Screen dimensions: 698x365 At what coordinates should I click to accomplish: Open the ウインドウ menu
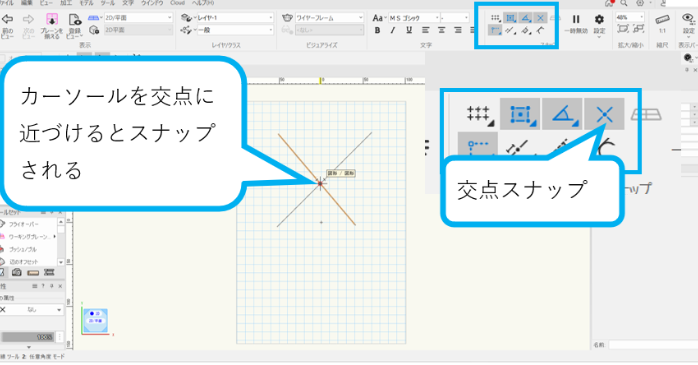(x=152, y=3)
